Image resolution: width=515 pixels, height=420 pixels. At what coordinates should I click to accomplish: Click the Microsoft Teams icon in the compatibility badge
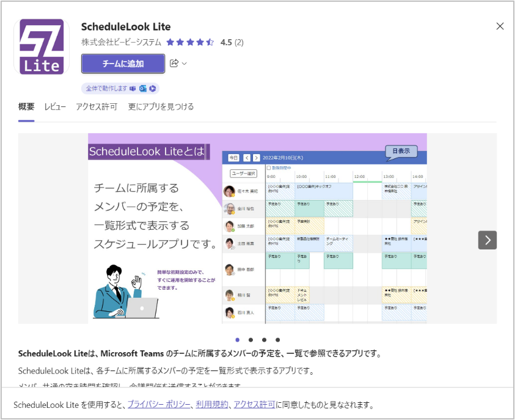click(x=133, y=88)
